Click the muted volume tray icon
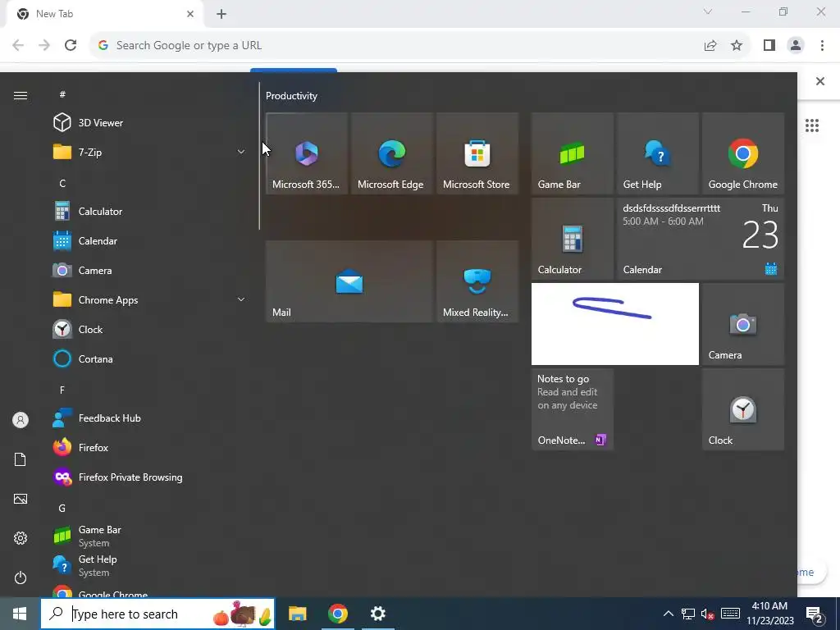 click(x=708, y=614)
